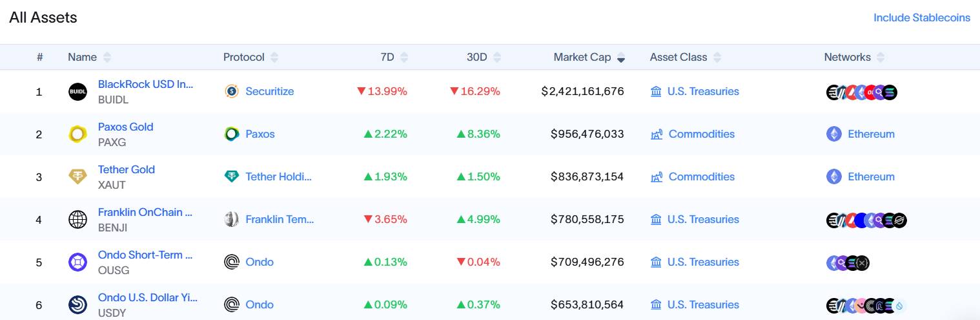The width and height of the screenshot is (980, 320).
Task: Click the All Assets heading
Action: [43, 17]
